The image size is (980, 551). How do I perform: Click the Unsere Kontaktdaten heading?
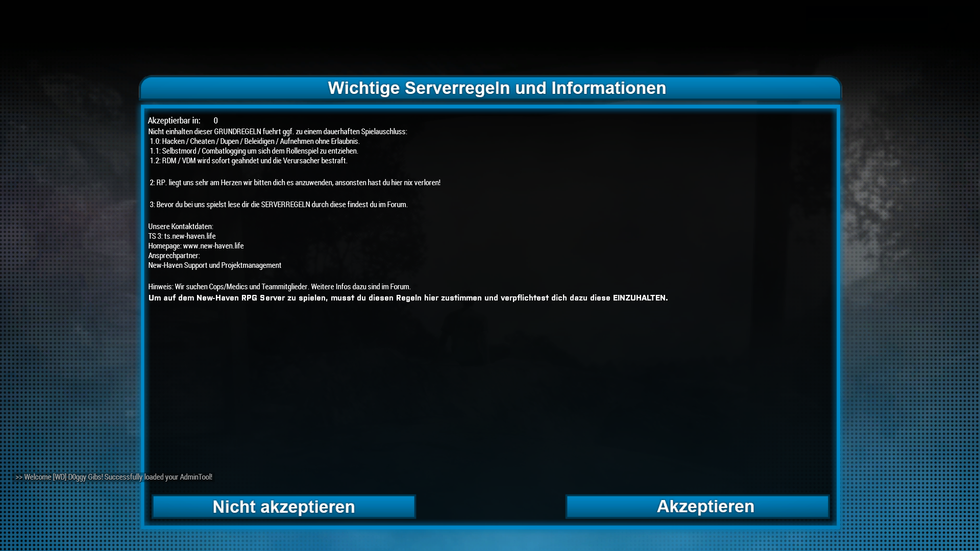click(181, 227)
